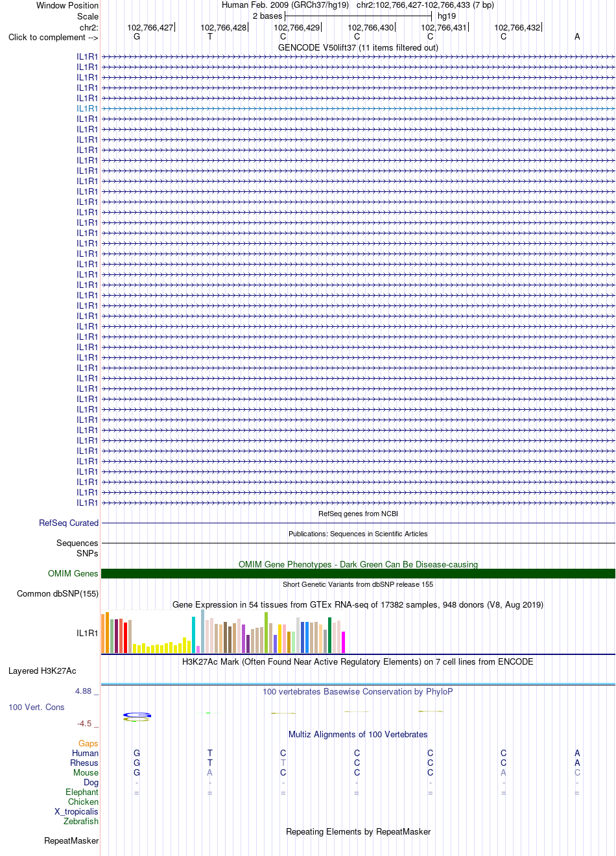Viewport: 616px width, 856px height.
Task: Click the reference base G in the sequence row
Action: pyautogui.click(x=137, y=37)
